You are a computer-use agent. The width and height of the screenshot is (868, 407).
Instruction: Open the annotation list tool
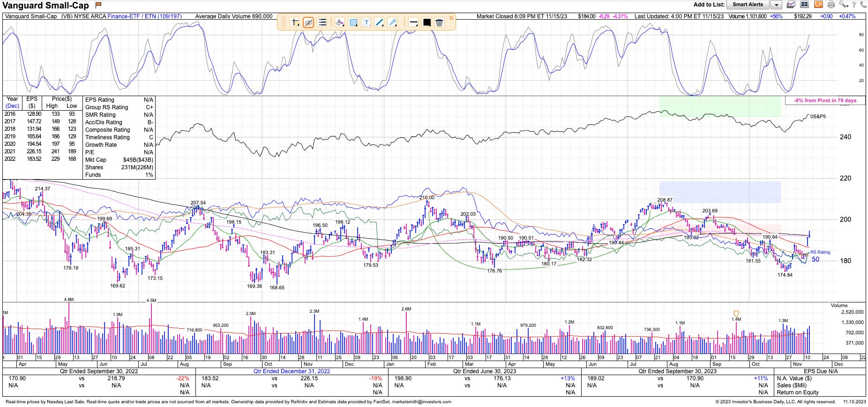click(x=322, y=22)
